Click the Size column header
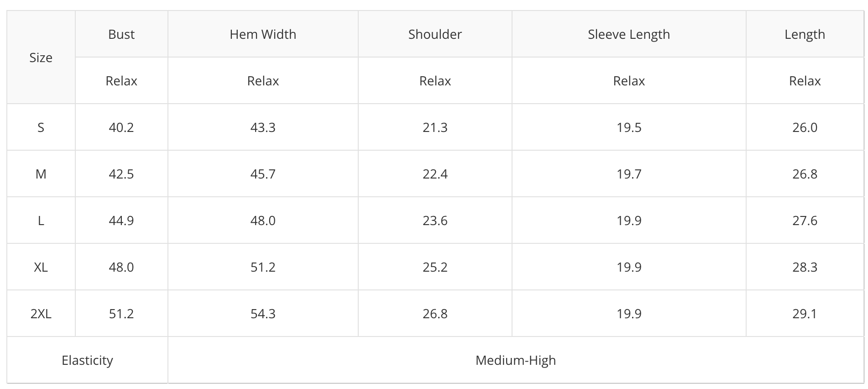Screen dimensions: 868x389 coord(41,58)
